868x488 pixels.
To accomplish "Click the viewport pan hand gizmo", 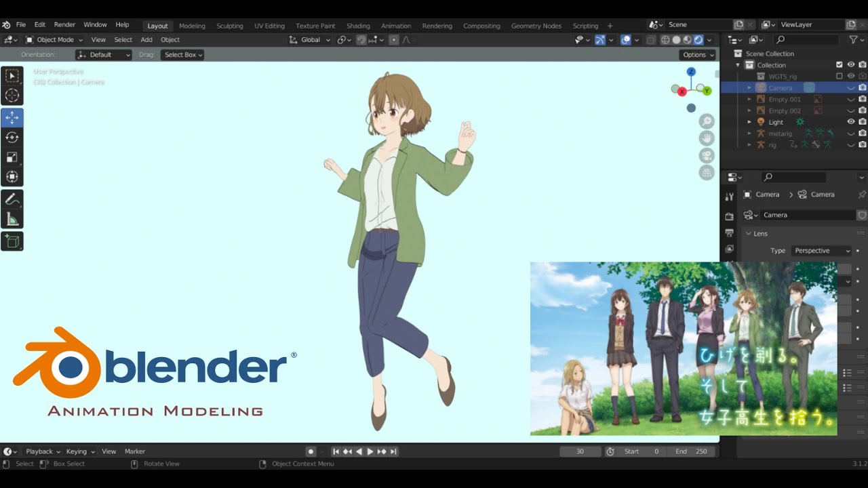I will pos(707,138).
